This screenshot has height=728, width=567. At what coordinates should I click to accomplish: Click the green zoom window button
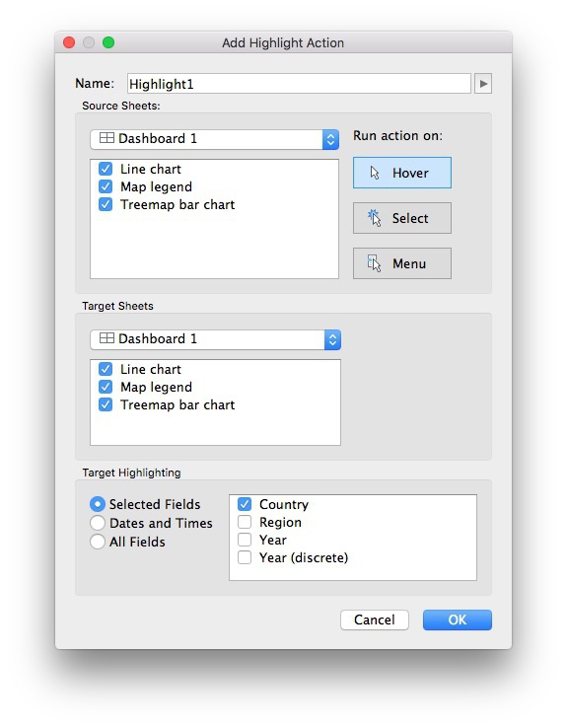click(x=108, y=42)
